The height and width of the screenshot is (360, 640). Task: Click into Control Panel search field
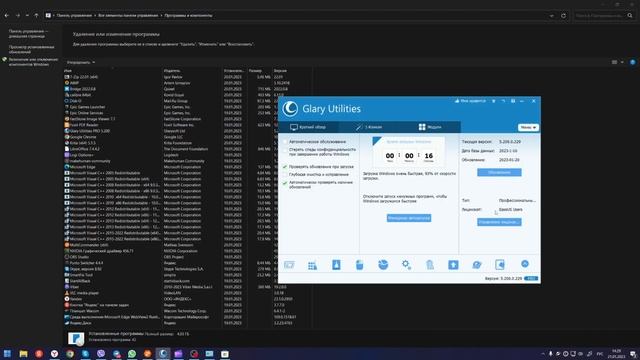coord(600,16)
